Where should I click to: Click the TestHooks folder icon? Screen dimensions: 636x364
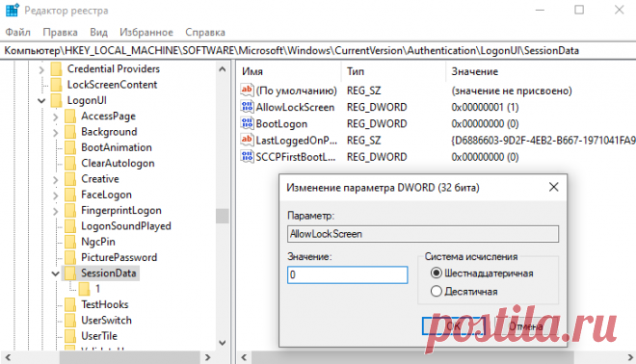(70, 305)
